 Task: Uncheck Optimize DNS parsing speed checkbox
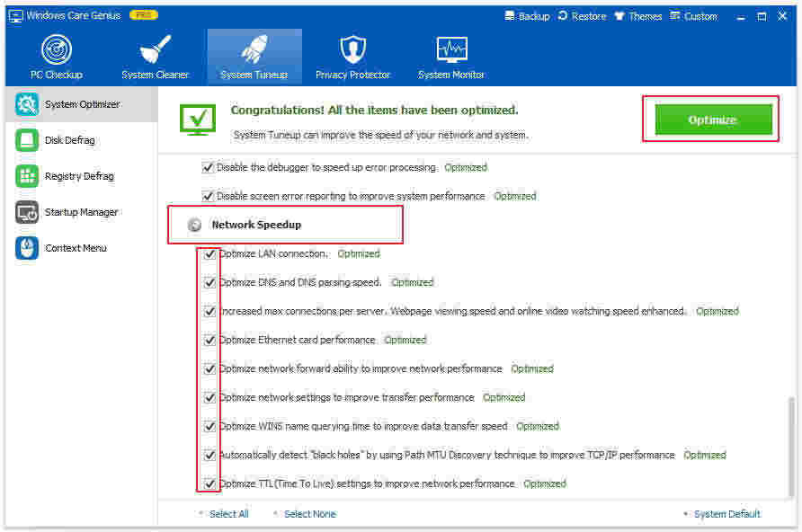(x=209, y=282)
